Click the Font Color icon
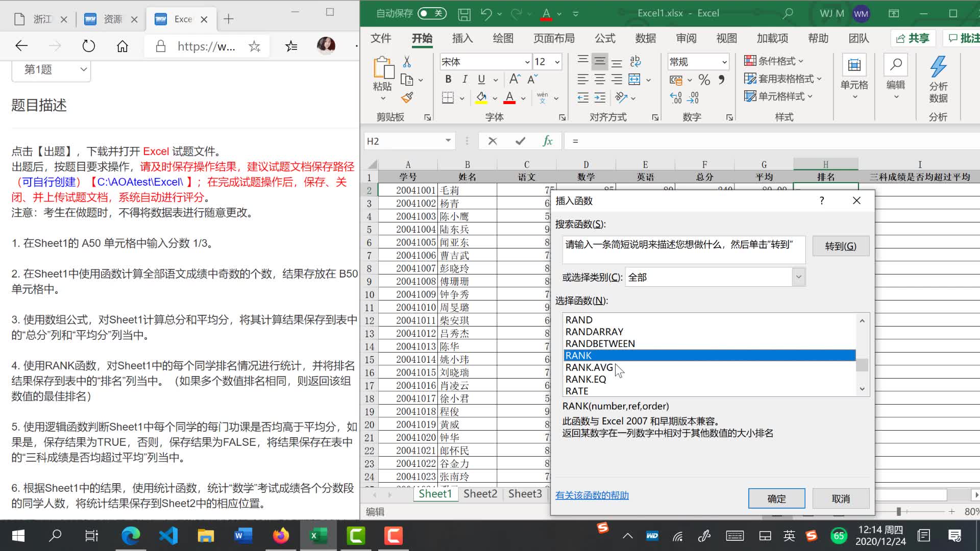The width and height of the screenshot is (980, 551). click(x=509, y=97)
